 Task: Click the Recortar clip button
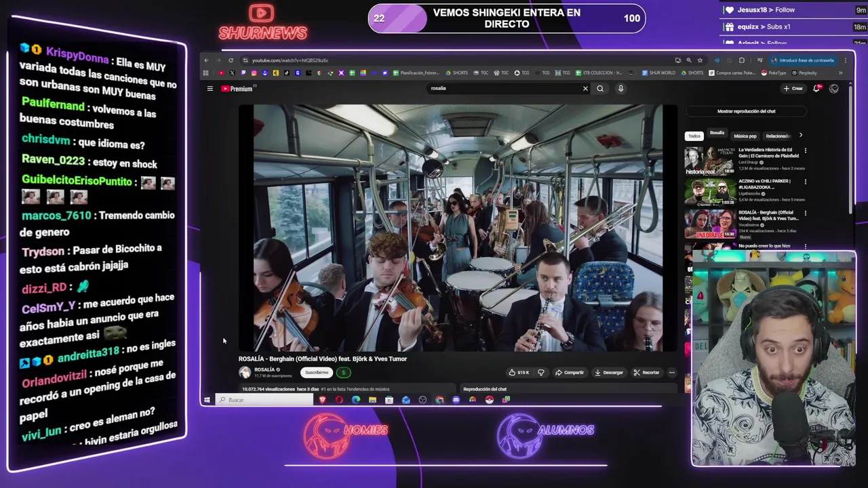646,373
